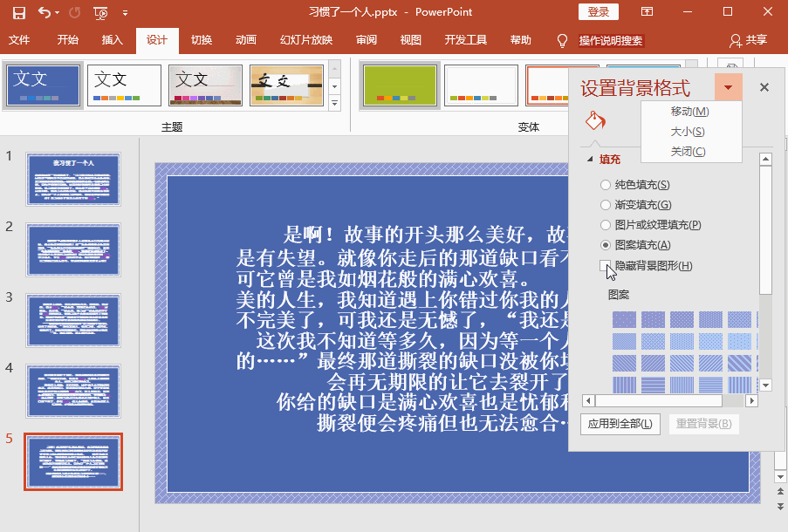Go to previous slide double-arrow button
The image size is (788, 532).
tap(780, 492)
